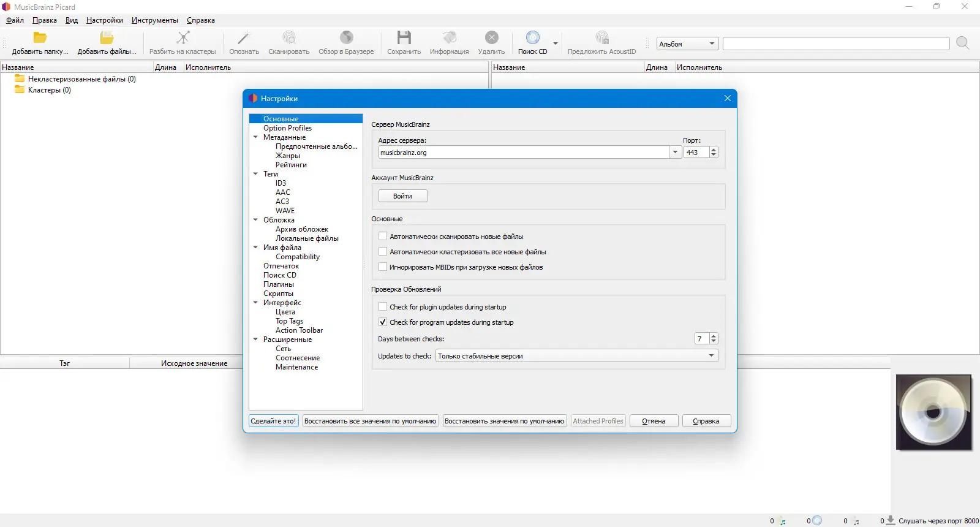Click Восстановить все значения по умолчанию button
The width and height of the screenshot is (980, 527).
(x=371, y=421)
